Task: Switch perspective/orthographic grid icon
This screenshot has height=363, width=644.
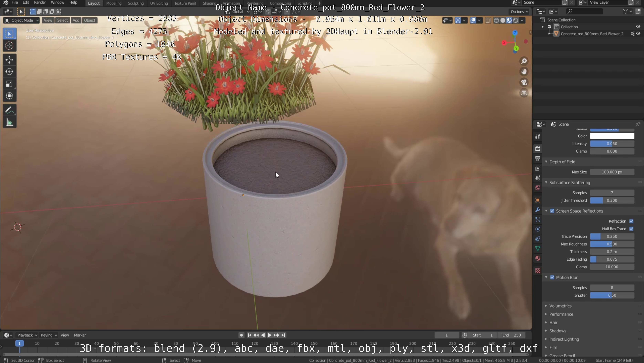Action: (524, 93)
